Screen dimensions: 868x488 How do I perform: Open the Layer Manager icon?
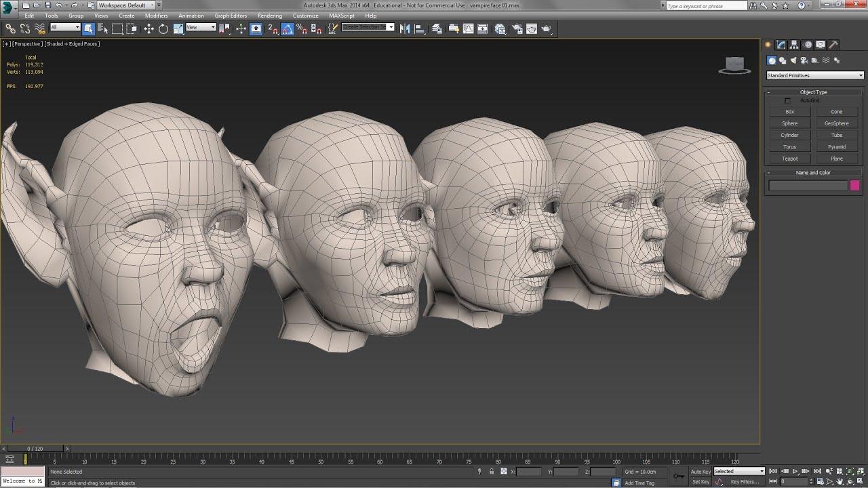[x=437, y=28]
